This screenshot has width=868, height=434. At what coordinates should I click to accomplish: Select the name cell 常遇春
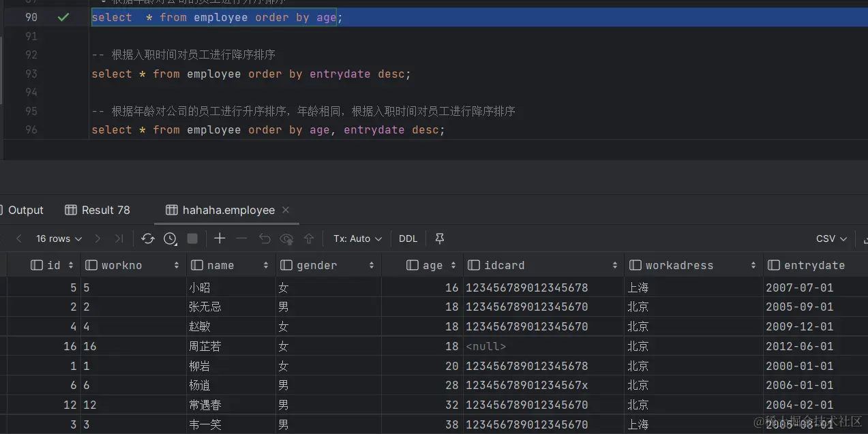click(x=230, y=405)
